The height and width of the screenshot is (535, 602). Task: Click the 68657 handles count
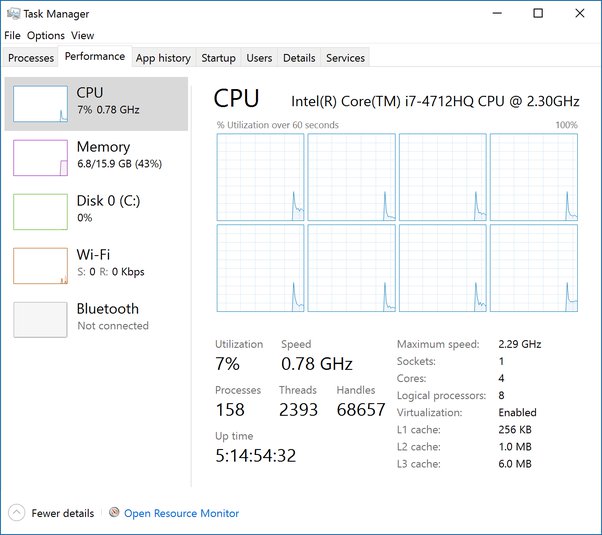coord(361,410)
